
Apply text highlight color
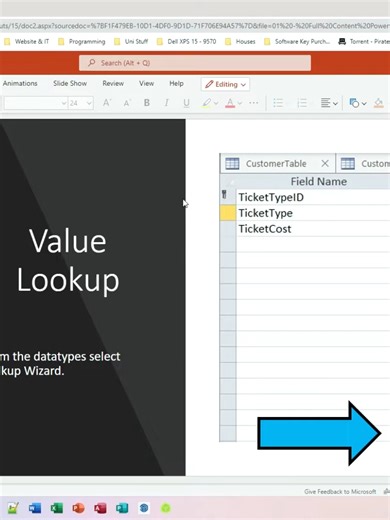(207, 103)
